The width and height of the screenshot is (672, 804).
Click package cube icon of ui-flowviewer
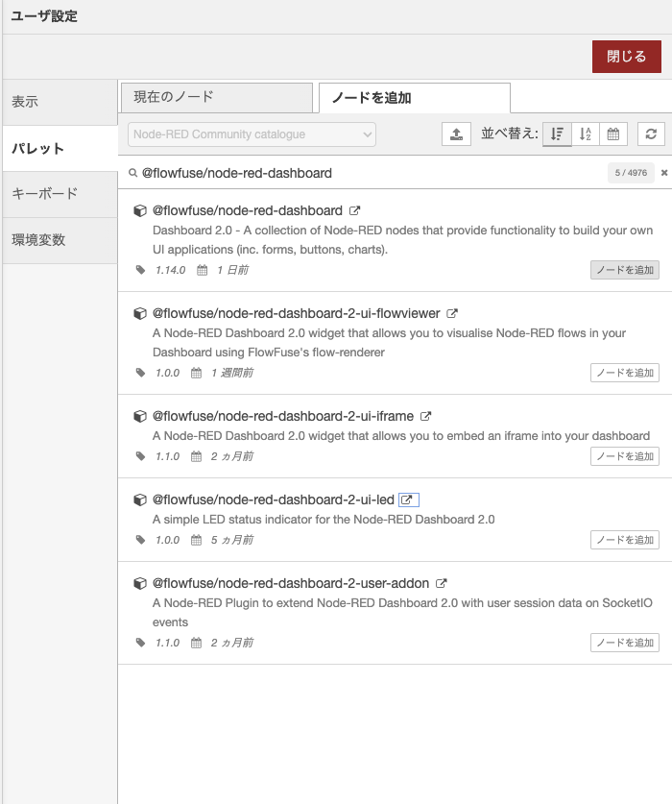[139, 313]
